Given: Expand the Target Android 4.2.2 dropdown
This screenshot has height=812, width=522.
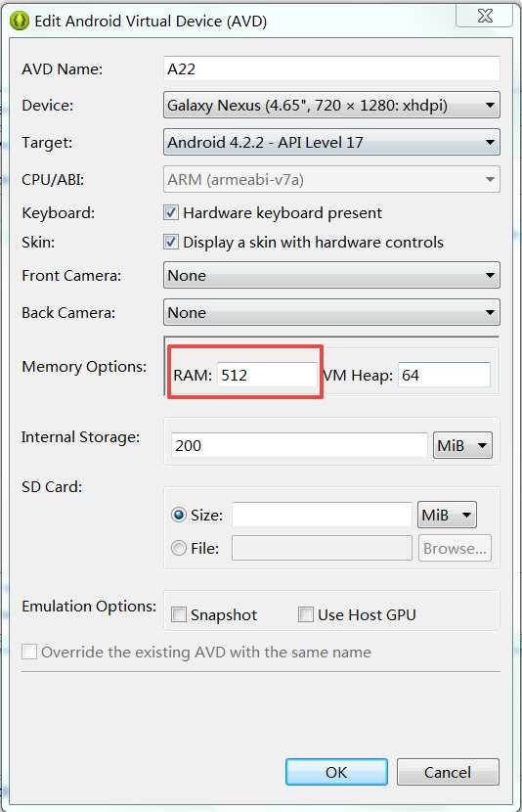Looking at the screenshot, I should (331, 142).
